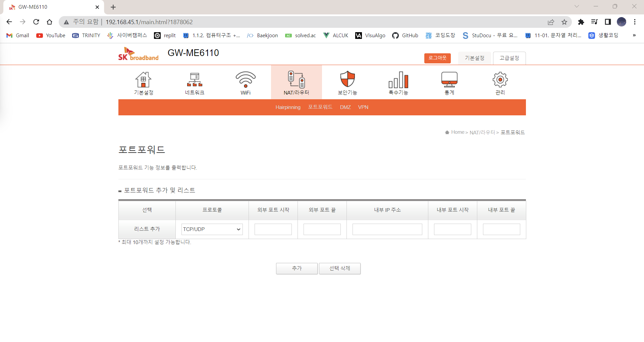Open the 코딩도장 bookmark
The width and height of the screenshot is (644, 342).
[x=440, y=36]
